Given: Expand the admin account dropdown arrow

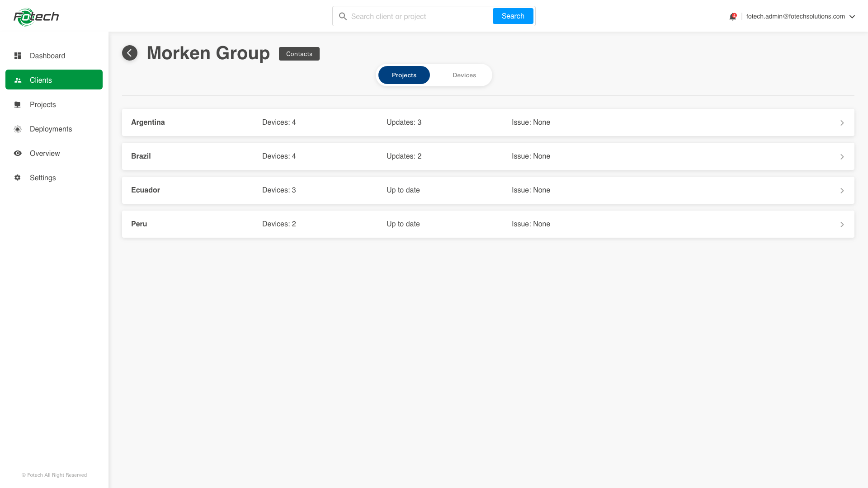Looking at the screenshot, I should tap(852, 17).
